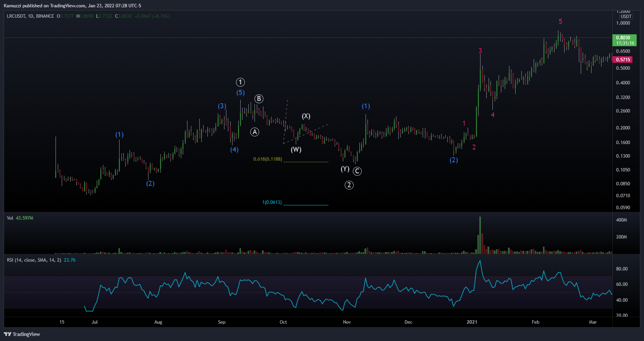The image size is (644, 341).
Task: Select the circled A wave label
Action: 255,132
